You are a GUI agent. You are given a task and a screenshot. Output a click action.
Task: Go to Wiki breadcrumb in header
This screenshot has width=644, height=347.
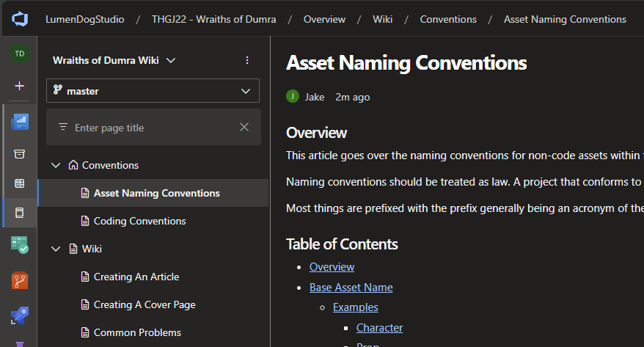383,19
